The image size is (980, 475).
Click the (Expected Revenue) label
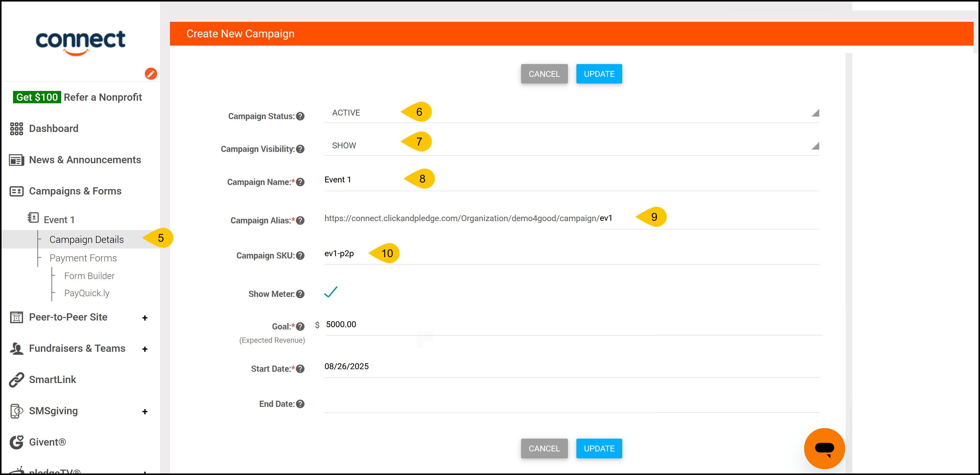tap(272, 340)
